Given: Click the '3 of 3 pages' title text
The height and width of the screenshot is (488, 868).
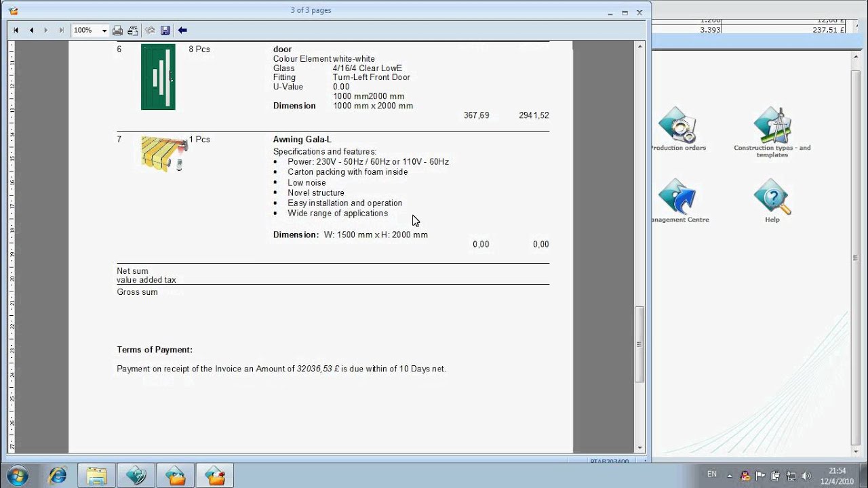Looking at the screenshot, I should click(x=311, y=10).
